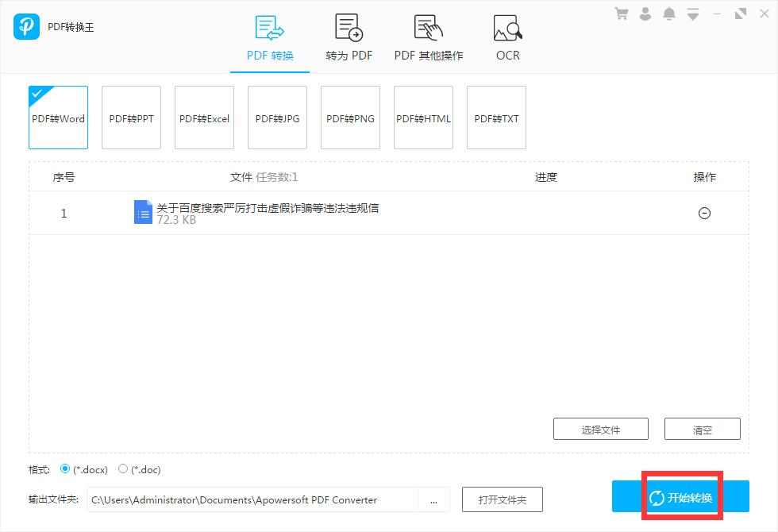
Task: Select the PDF 其他操作 tools
Action: (428, 36)
